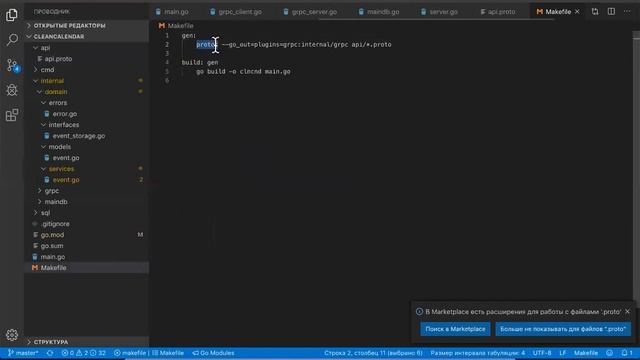Click Don't show again for .proto button
Screen dimensions: 640x360
(563, 329)
